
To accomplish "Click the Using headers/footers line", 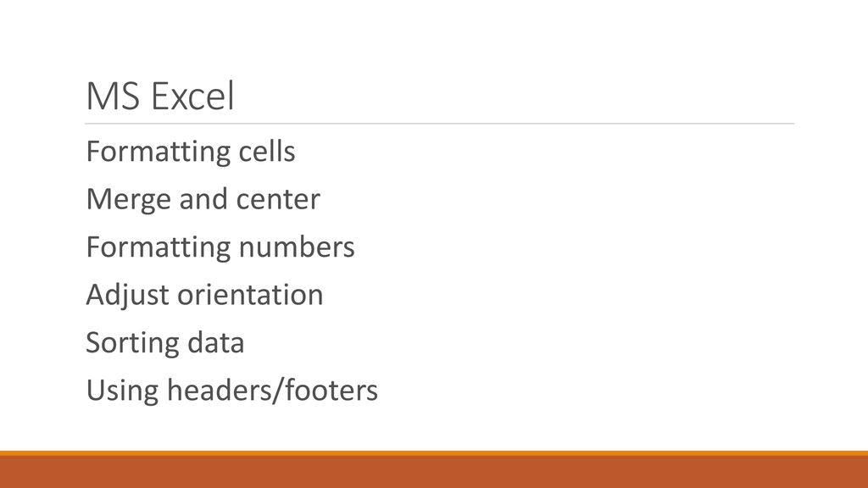I will click(x=231, y=391).
